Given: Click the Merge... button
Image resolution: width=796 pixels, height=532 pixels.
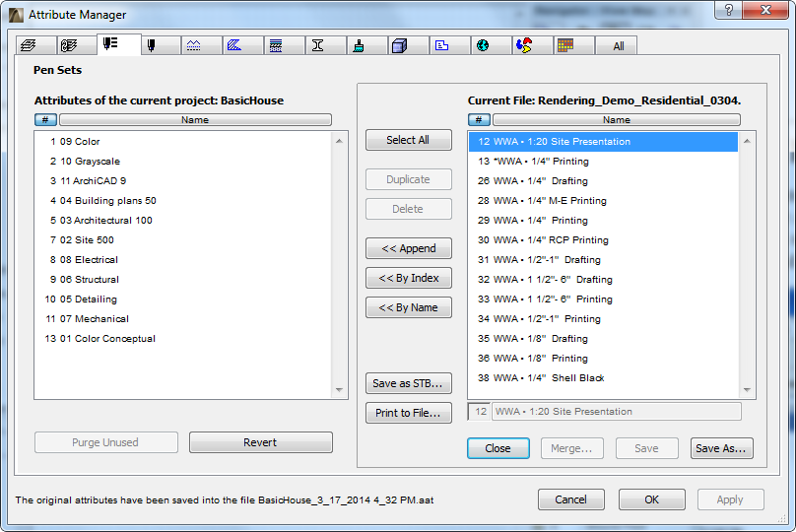Looking at the screenshot, I should (x=572, y=448).
